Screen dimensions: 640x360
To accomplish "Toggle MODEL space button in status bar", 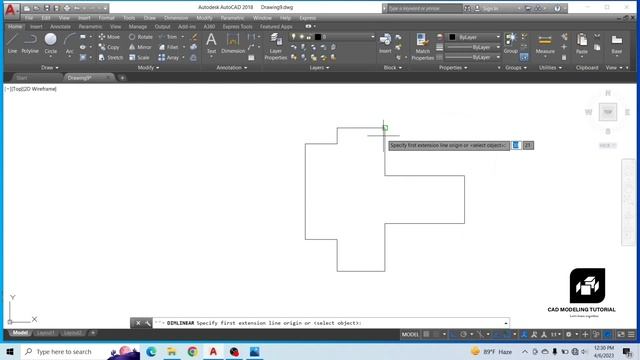I will (x=410, y=334).
